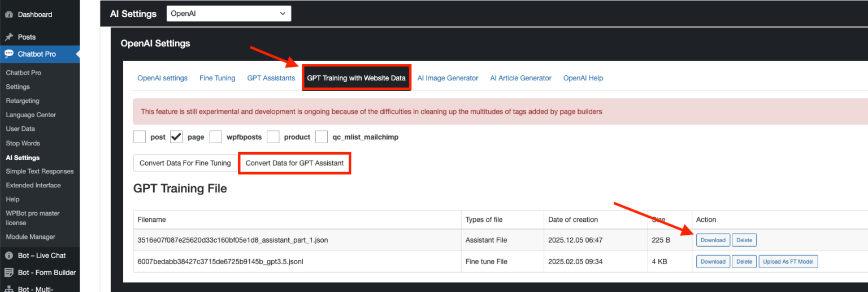Screen dimensions: 868x292
Task: Open Bot – Live Chat menu
Action: pos(42,256)
